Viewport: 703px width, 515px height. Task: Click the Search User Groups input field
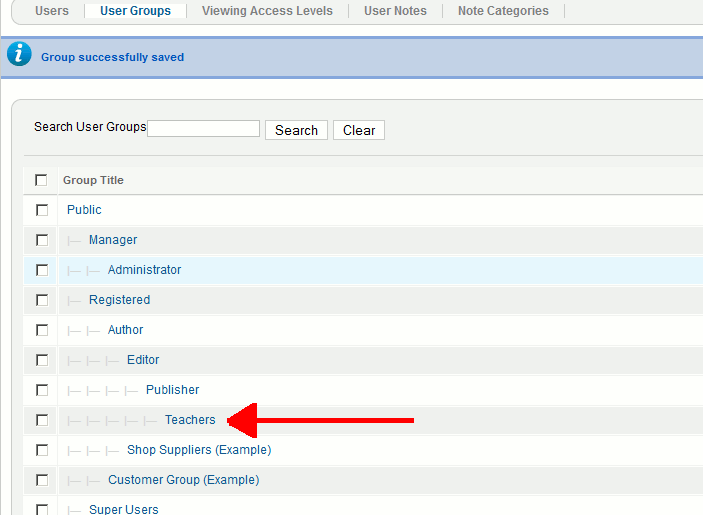[204, 129]
